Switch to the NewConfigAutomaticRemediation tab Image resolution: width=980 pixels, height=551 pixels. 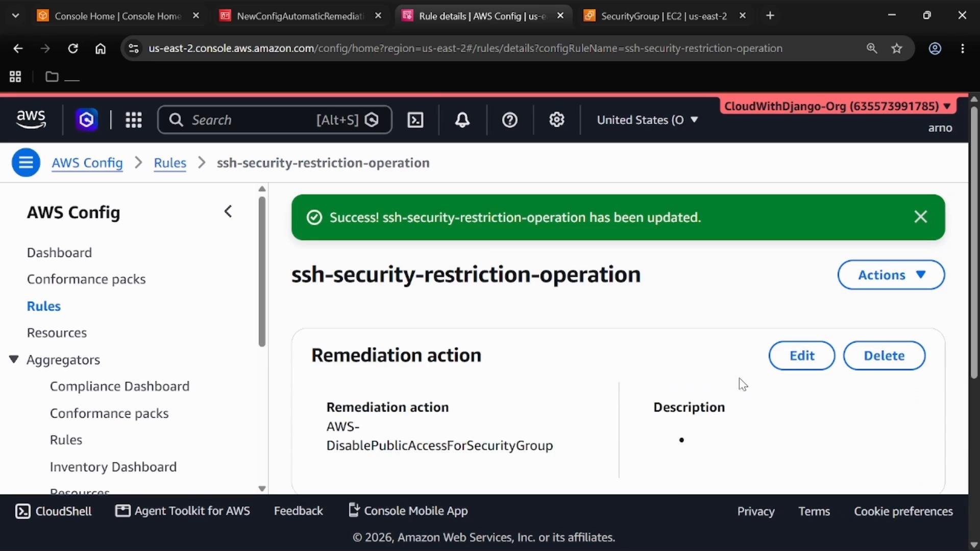coord(300,16)
